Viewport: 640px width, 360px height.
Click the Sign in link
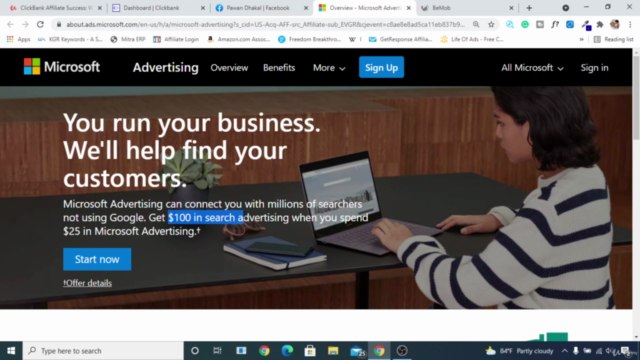coord(594,68)
